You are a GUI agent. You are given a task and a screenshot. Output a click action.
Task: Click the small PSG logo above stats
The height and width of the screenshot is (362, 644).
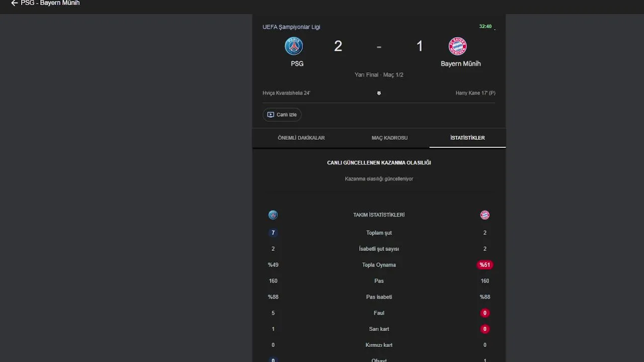(273, 215)
